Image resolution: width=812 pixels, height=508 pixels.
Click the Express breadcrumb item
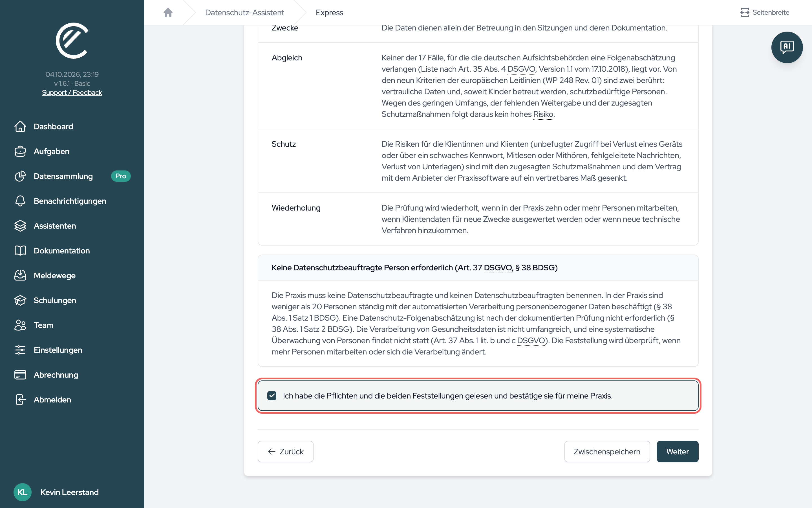pyautogui.click(x=329, y=12)
